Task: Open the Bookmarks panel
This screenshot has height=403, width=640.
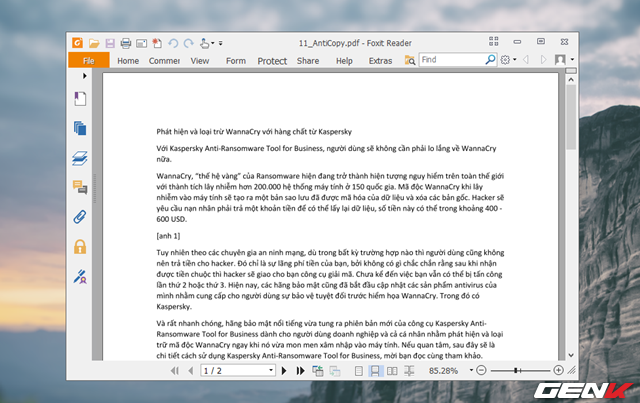Action: coord(80,99)
